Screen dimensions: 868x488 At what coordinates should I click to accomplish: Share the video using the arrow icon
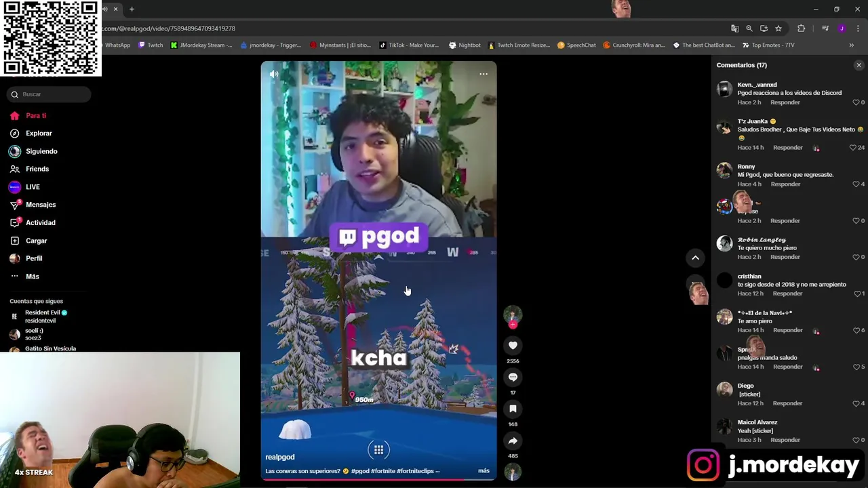(x=513, y=441)
